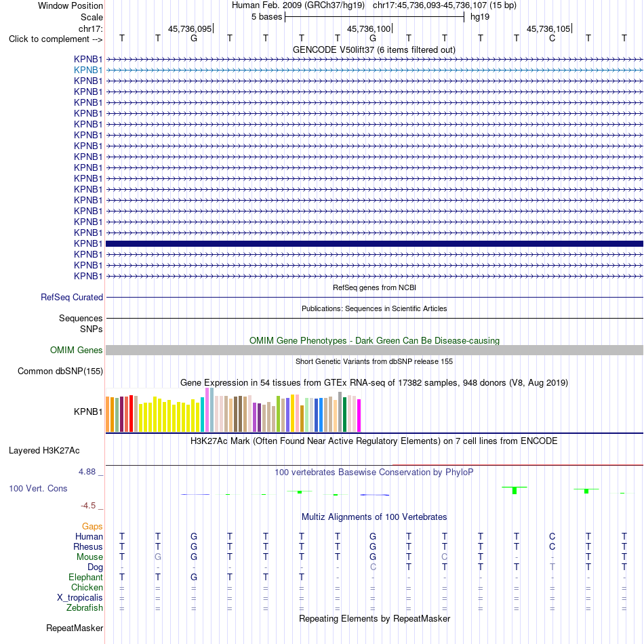Click the 'RepeatMasker' track label
The image size is (644, 644).
(x=75, y=628)
